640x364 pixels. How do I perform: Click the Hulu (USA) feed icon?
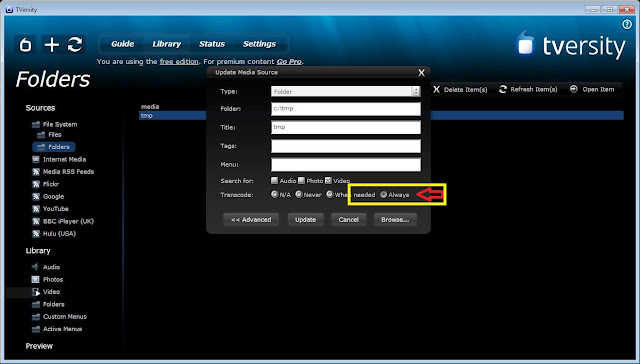36,234
